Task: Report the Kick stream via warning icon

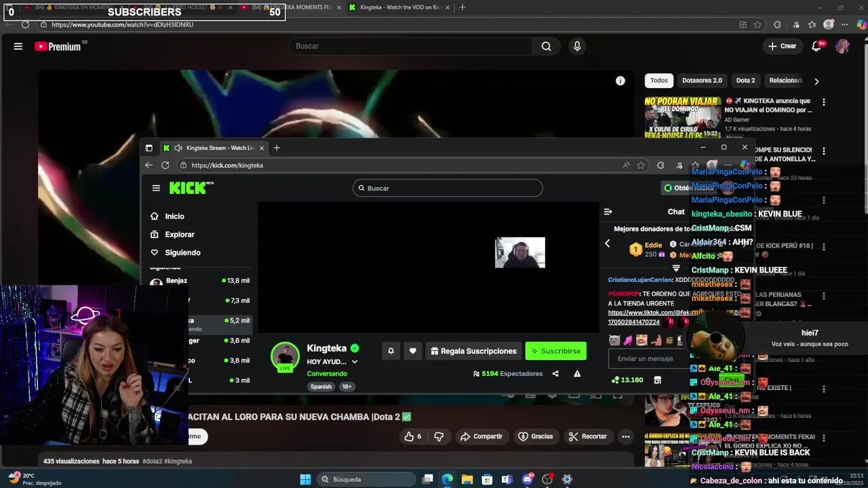Action: coord(577,373)
